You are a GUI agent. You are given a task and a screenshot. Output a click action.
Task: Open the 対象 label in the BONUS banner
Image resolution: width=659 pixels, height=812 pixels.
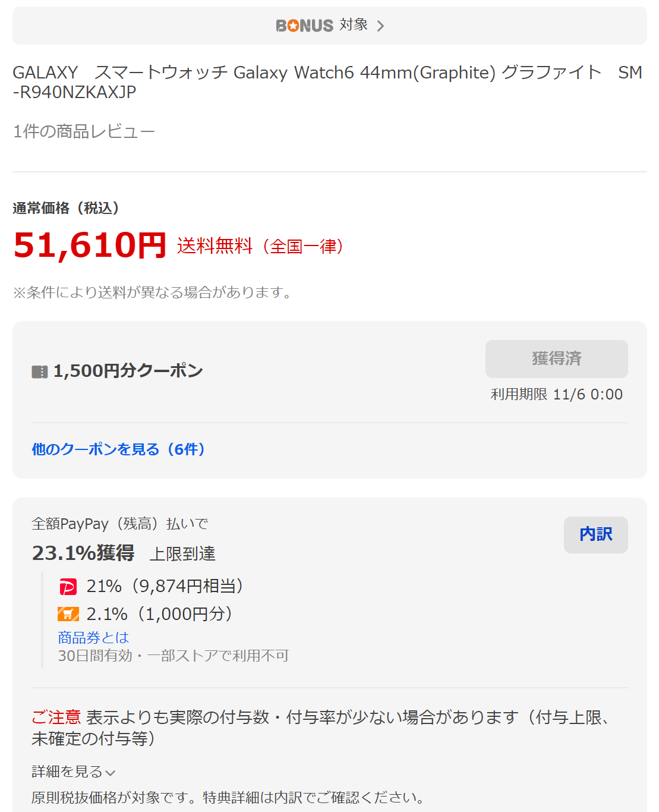(x=354, y=25)
